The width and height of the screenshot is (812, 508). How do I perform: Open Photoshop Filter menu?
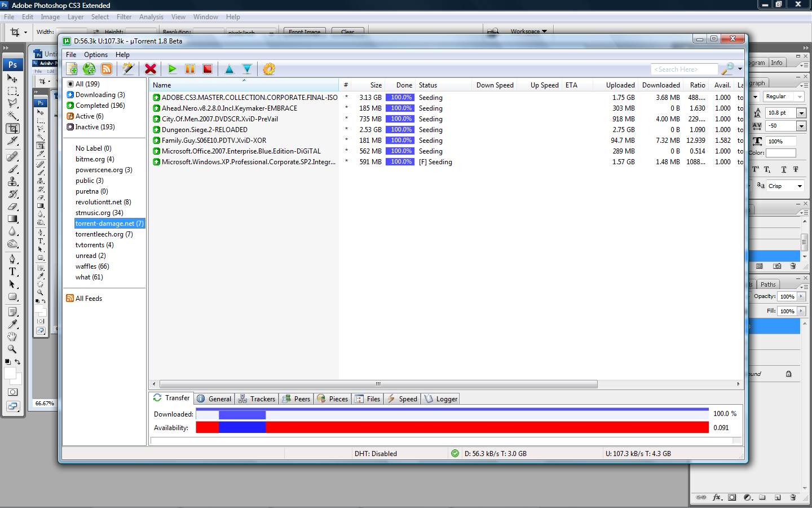[x=124, y=17]
